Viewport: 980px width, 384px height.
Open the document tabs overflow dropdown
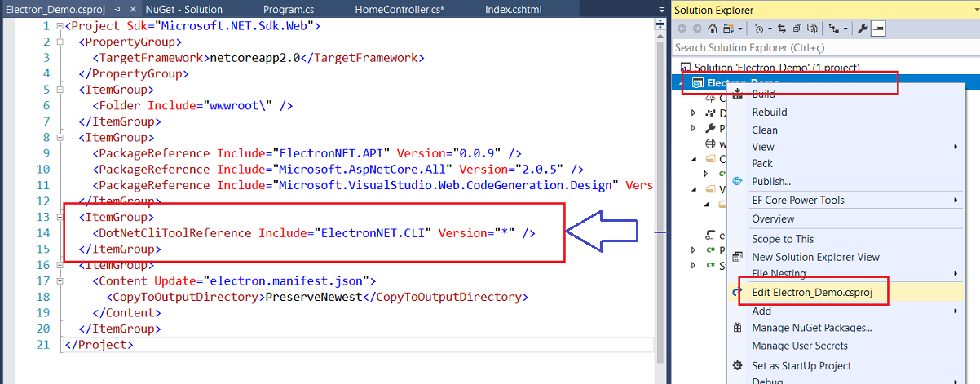[660, 10]
